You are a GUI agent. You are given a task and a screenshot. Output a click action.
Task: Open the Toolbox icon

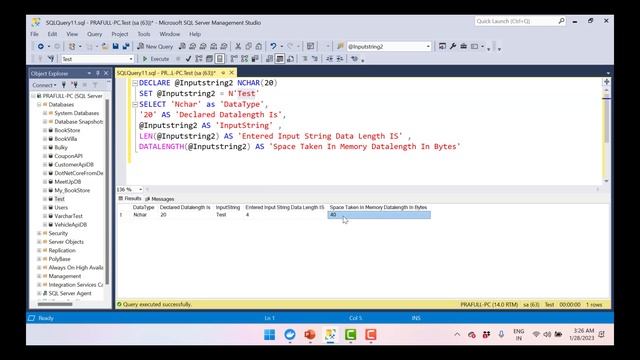point(463,47)
